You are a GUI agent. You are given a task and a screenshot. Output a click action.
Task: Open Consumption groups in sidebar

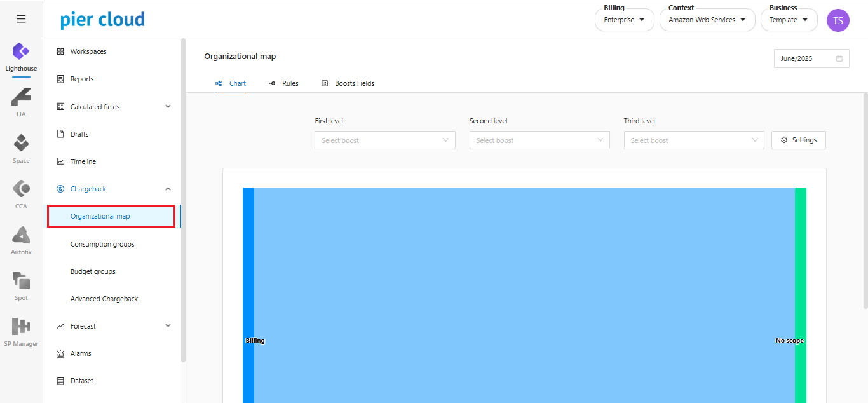[102, 244]
